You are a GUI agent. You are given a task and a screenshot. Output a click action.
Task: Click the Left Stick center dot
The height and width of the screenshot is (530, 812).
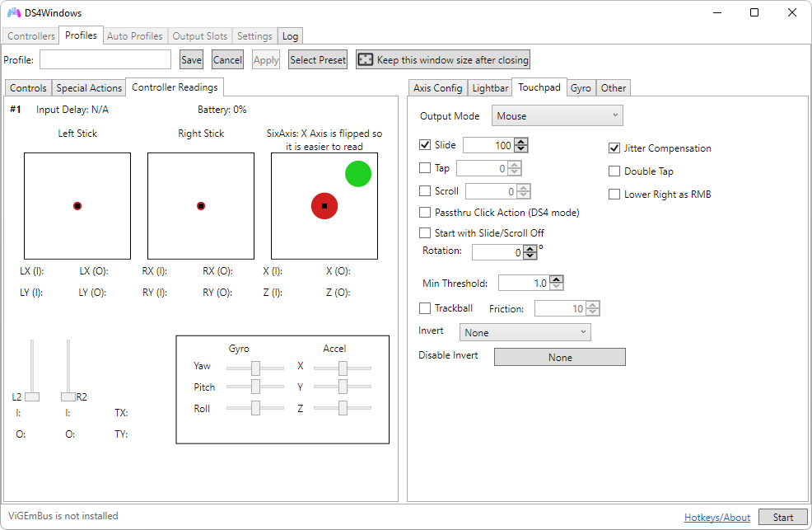(77, 206)
